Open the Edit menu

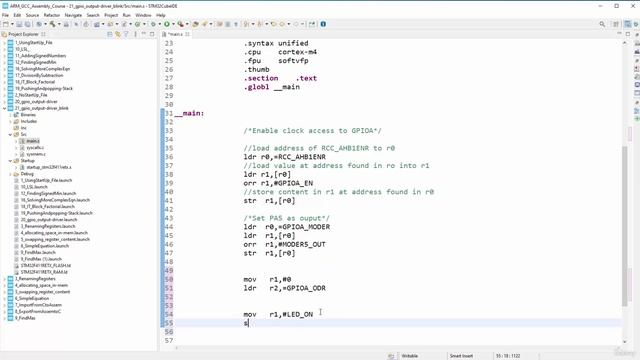(17, 15)
